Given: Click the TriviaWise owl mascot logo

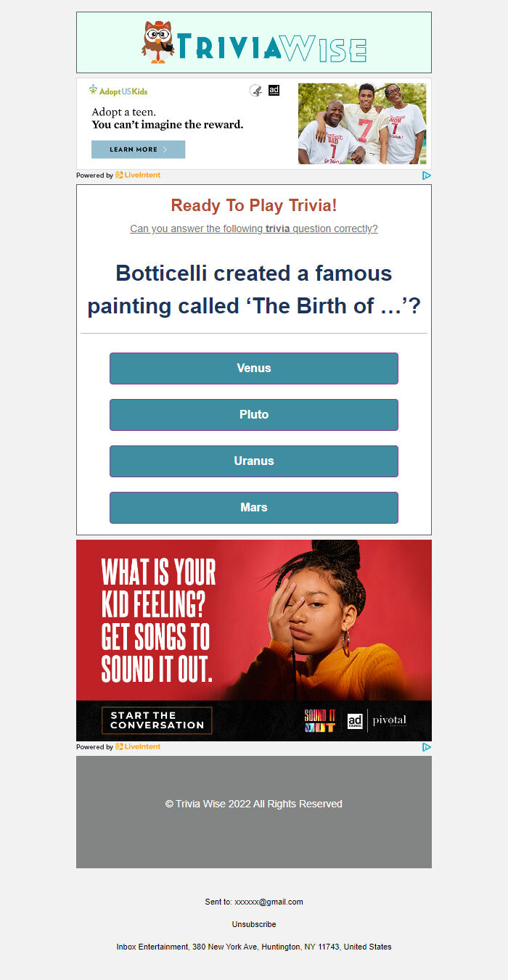Looking at the screenshot, I should pyautogui.click(x=158, y=42).
